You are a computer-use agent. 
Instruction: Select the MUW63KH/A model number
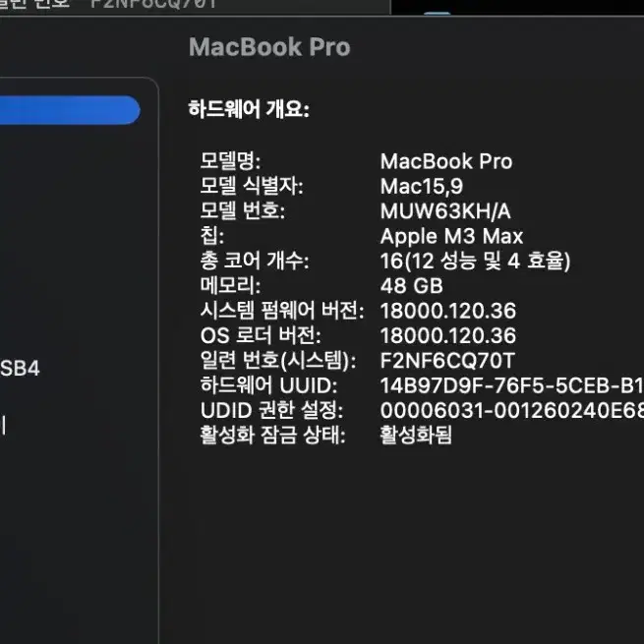pyautogui.click(x=445, y=211)
